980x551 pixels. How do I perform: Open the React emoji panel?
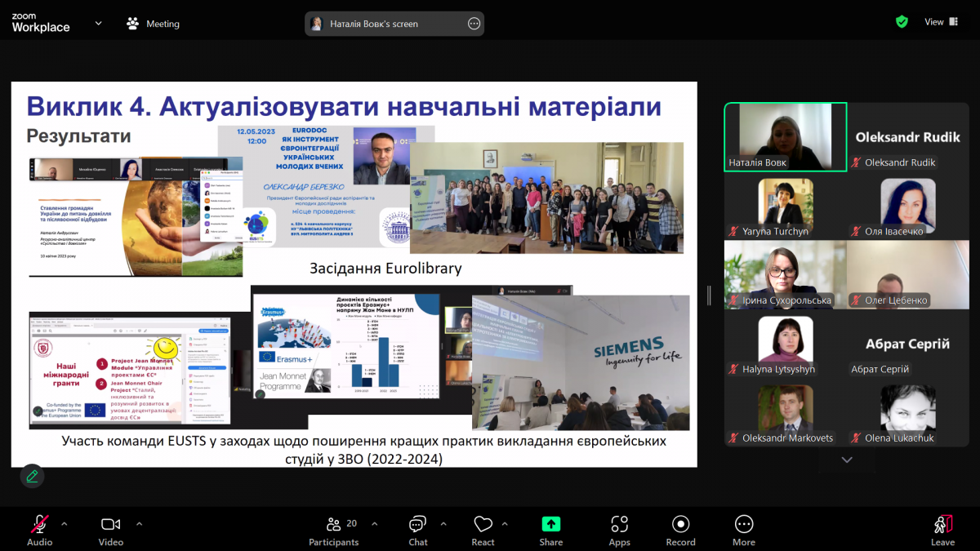[x=483, y=525]
